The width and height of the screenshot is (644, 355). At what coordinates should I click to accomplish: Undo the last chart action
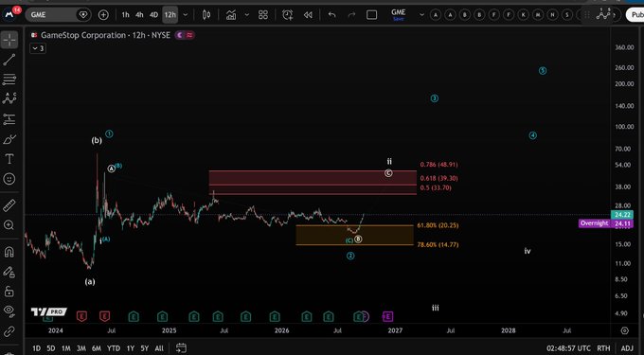tap(331, 15)
